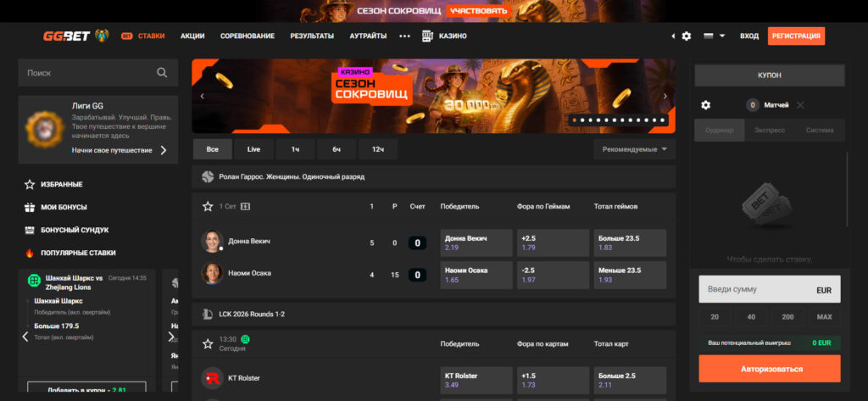Image resolution: width=868 pixels, height=401 pixels.
Task: Select Меньше 23.5 total games
Action: (630, 275)
